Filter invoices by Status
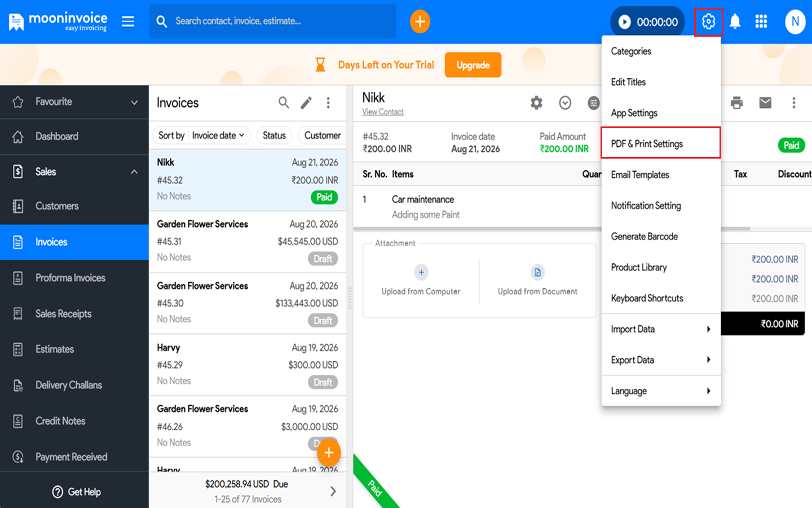Viewport: 812px width, 508px height. tap(274, 135)
